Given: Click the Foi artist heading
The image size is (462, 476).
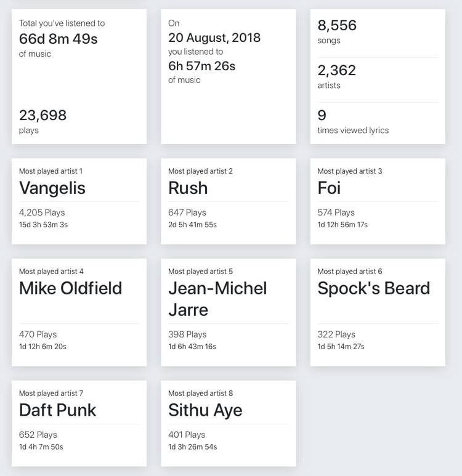Looking at the screenshot, I should pyautogui.click(x=329, y=188).
